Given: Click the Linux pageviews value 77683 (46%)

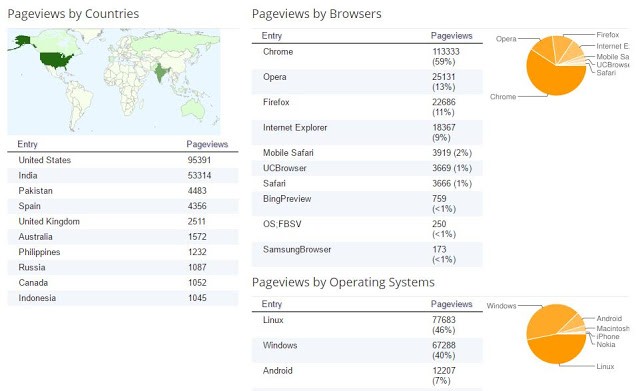Looking at the screenshot, I should 444,325.
